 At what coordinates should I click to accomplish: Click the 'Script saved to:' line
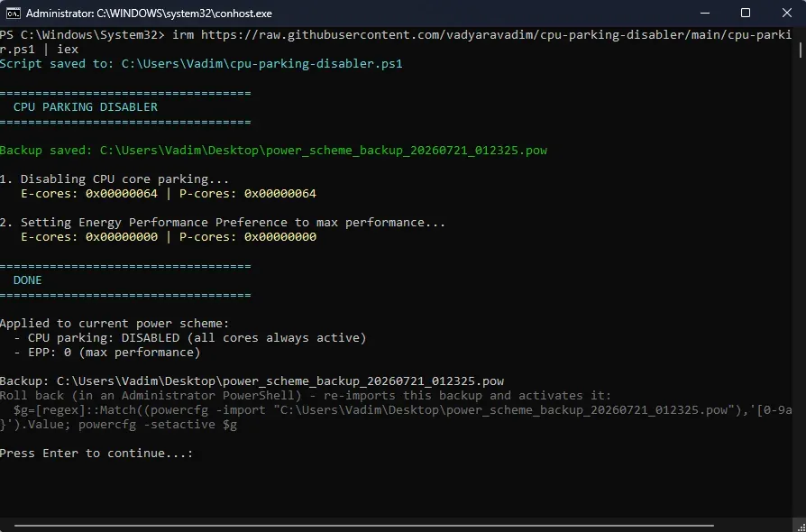tap(201, 64)
